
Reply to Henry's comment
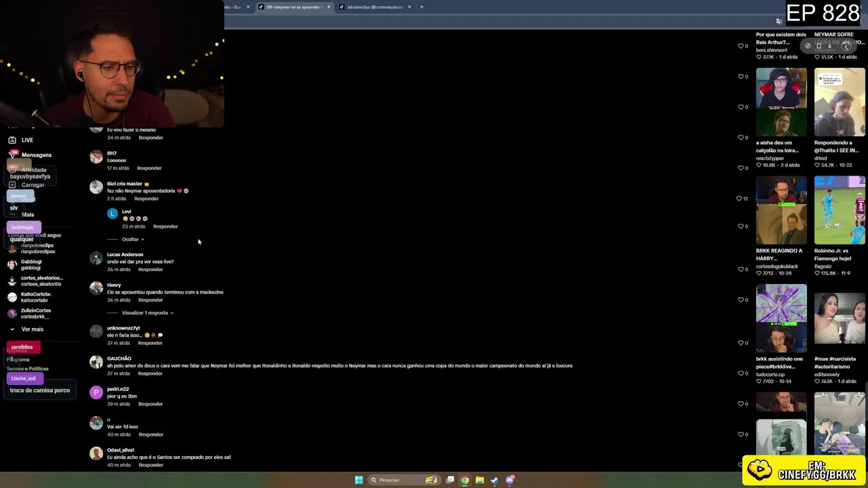pos(151,300)
